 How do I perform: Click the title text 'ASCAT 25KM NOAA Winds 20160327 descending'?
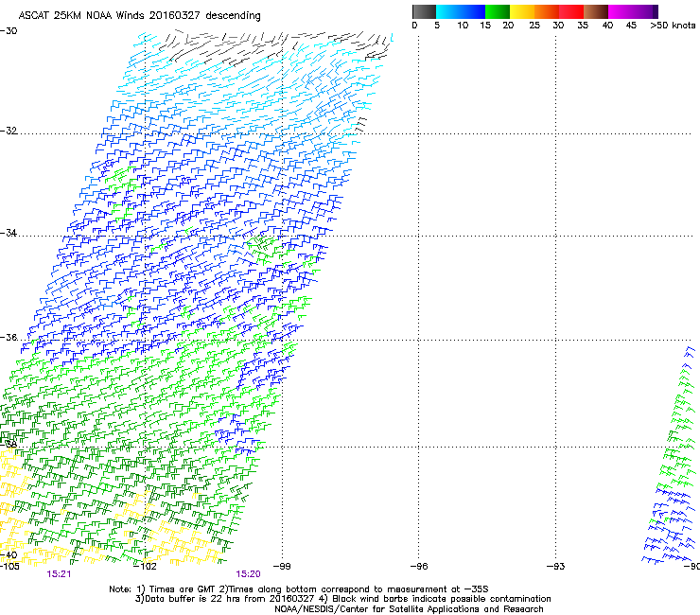139,16
